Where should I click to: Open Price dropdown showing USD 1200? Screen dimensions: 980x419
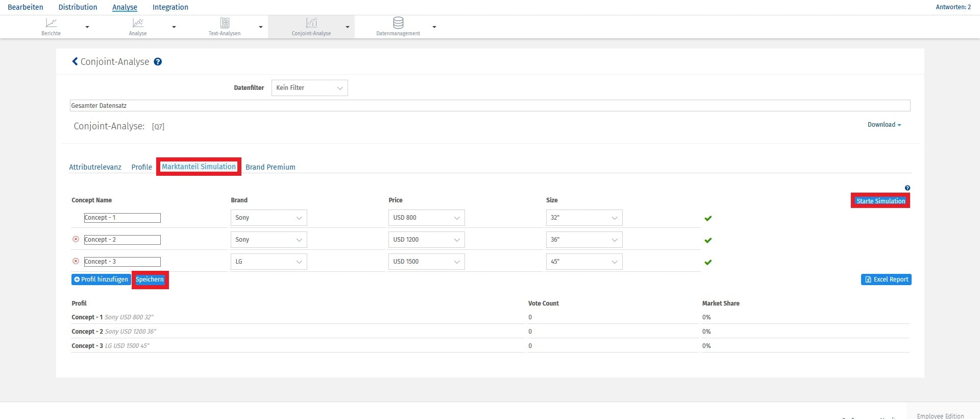coord(426,240)
